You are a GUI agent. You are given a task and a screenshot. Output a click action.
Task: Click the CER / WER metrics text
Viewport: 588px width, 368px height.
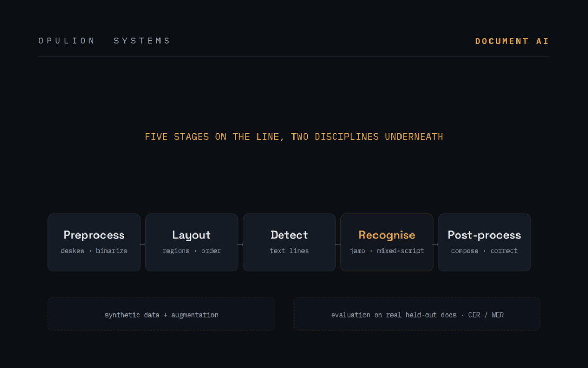point(486,315)
